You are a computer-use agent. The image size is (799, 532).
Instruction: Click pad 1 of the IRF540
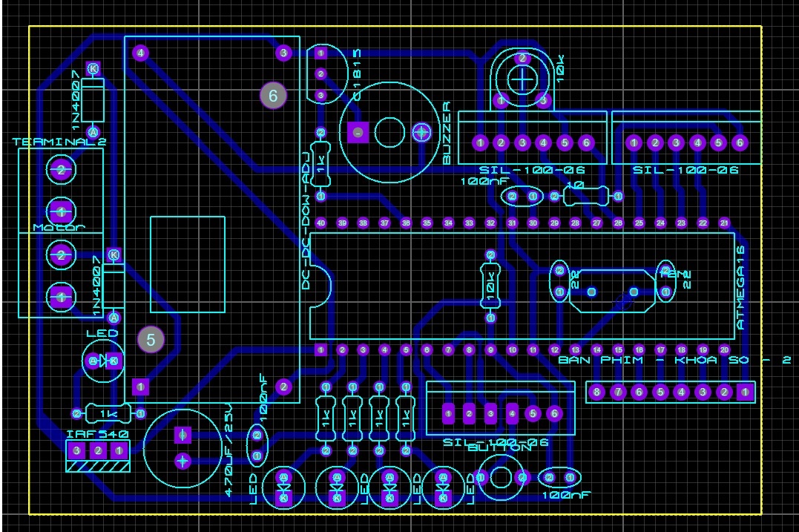[x=119, y=450]
